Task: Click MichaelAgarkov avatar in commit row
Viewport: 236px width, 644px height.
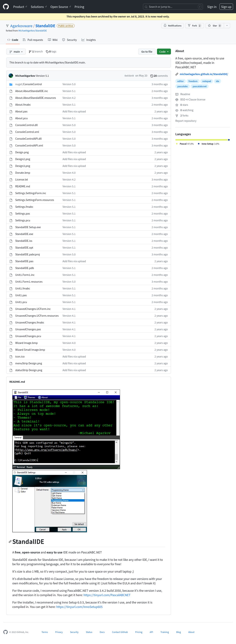Action: tap(11, 76)
